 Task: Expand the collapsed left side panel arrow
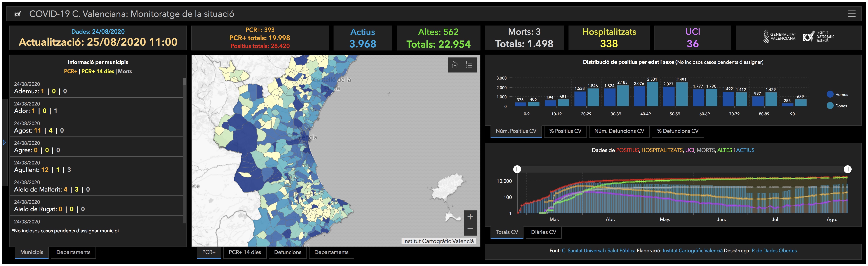4,142
